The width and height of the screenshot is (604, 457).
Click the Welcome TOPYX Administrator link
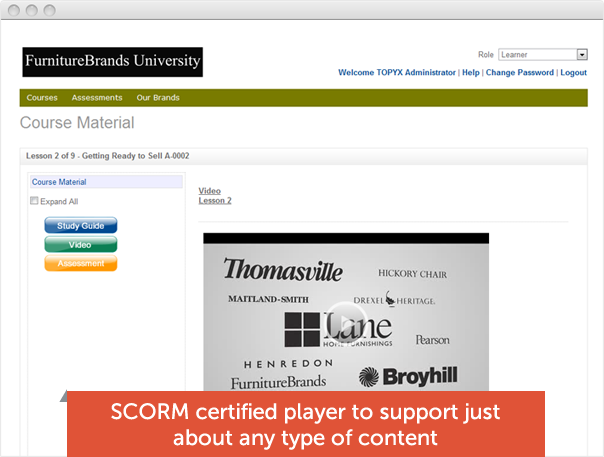pyautogui.click(x=397, y=72)
